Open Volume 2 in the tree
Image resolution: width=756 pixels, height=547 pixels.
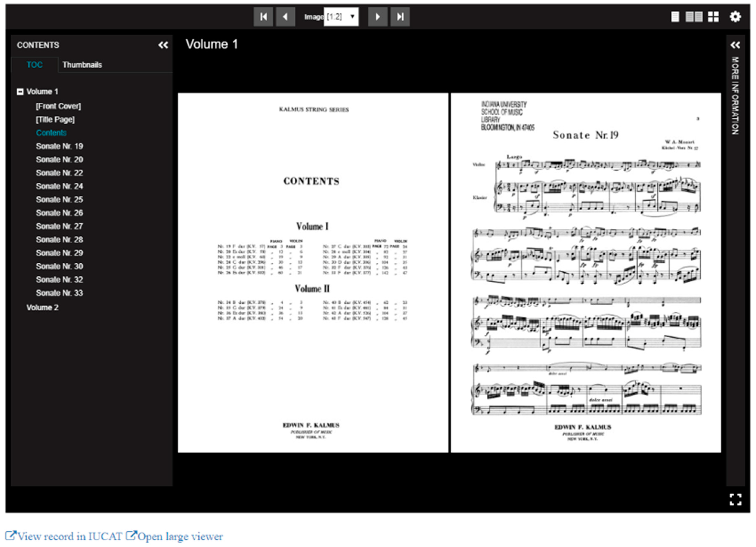point(42,307)
